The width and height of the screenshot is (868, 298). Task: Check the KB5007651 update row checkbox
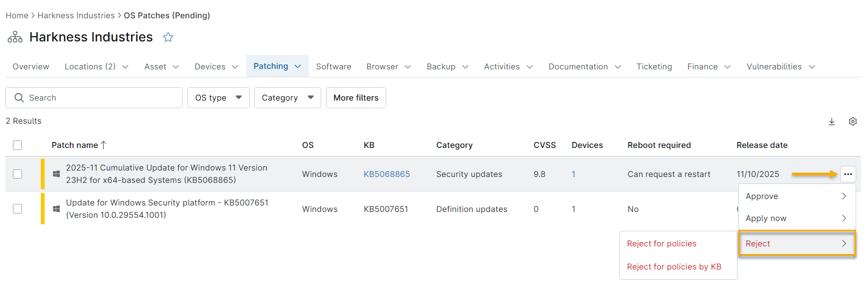(x=18, y=209)
